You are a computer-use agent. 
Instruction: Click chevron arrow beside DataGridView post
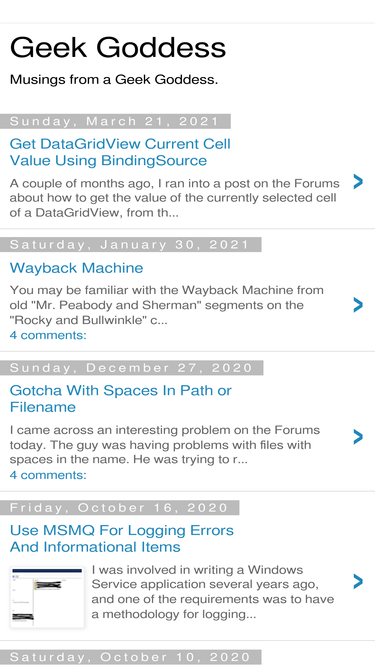358,182
